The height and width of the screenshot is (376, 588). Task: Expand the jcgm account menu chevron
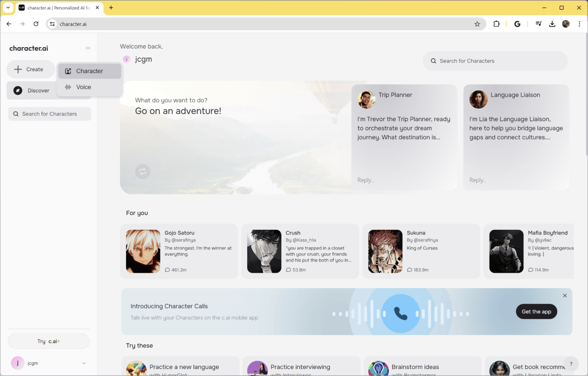pos(84,363)
